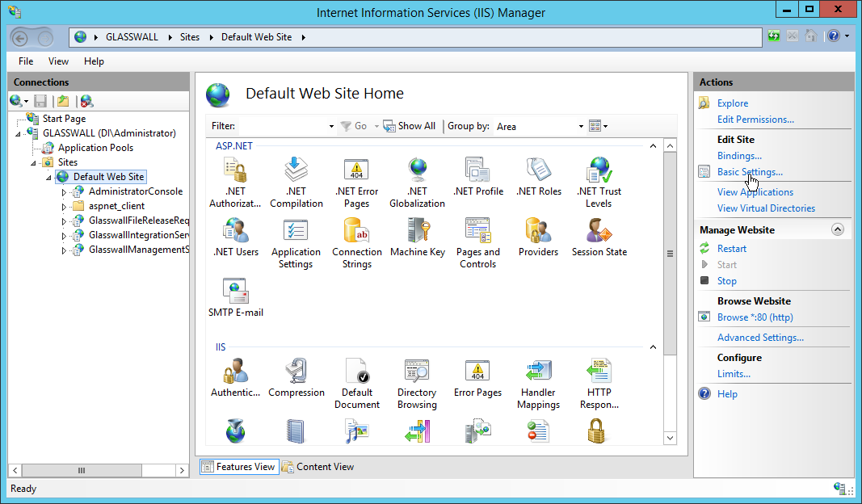Open the Machine Key feature icon
The height and width of the screenshot is (504, 862).
417,232
